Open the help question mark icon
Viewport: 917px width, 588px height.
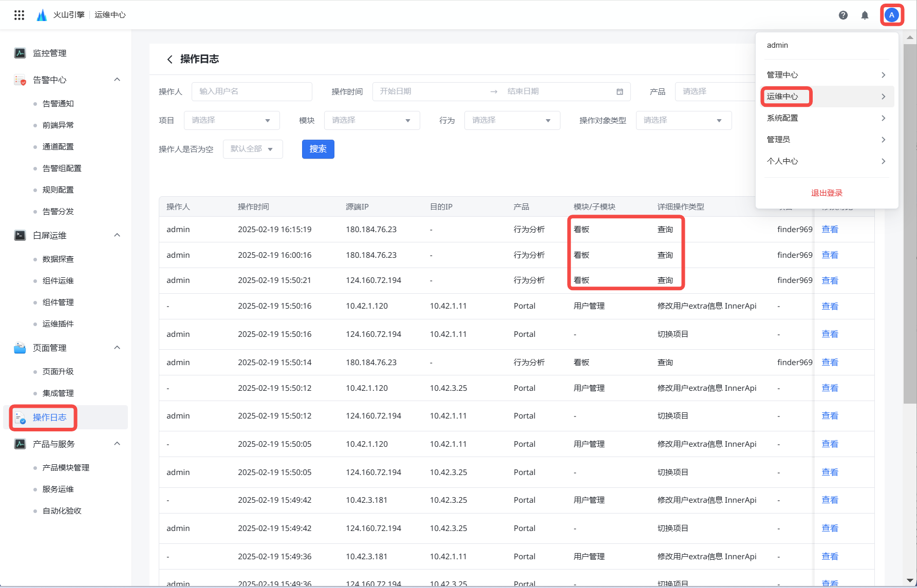point(843,15)
